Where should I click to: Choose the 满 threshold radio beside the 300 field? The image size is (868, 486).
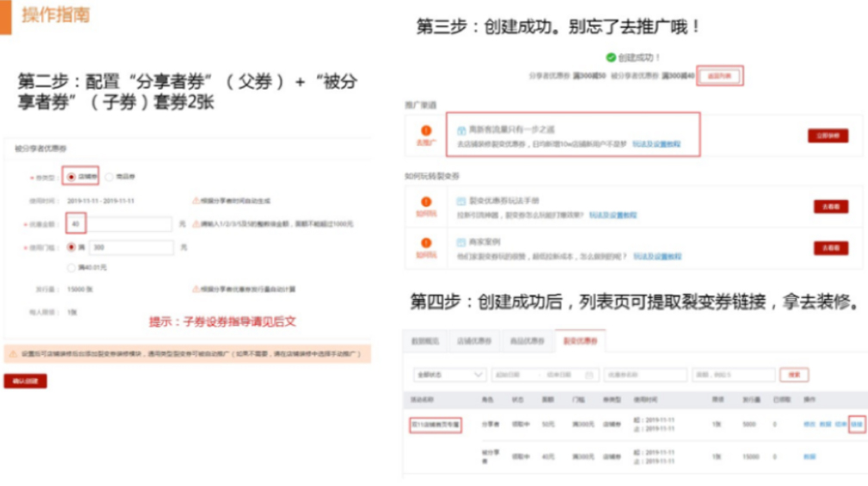[x=71, y=247]
